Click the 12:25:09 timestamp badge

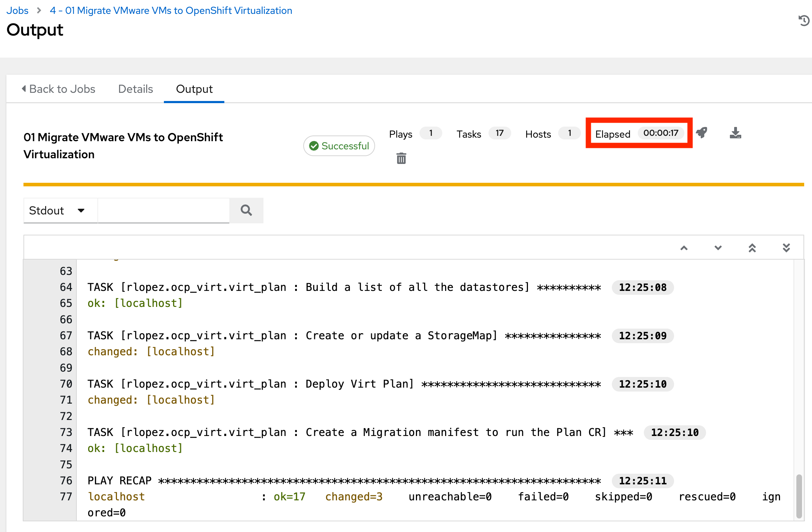coord(643,336)
